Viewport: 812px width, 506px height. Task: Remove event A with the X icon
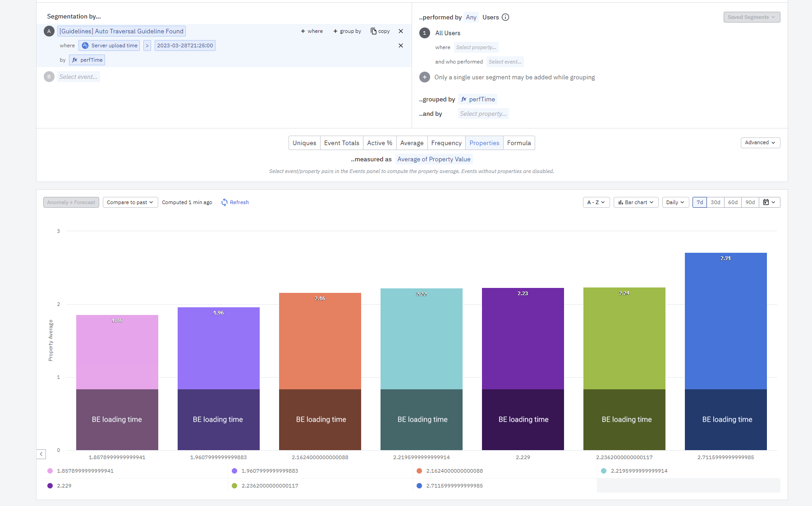coord(401,31)
